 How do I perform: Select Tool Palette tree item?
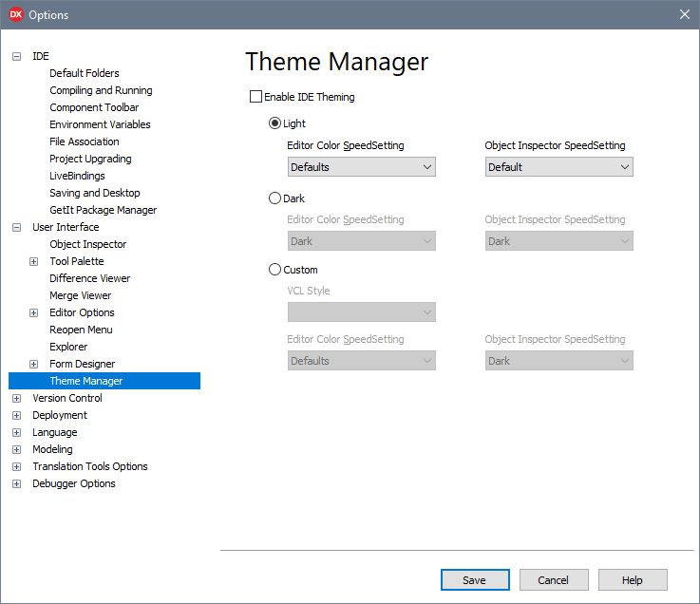[x=77, y=261]
